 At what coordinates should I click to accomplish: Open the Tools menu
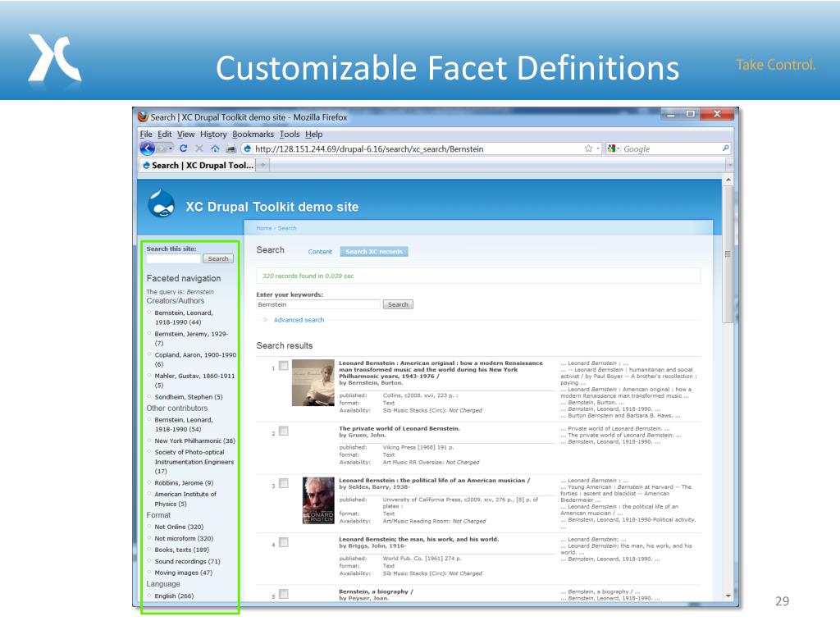pyautogui.click(x=290, y=134)
